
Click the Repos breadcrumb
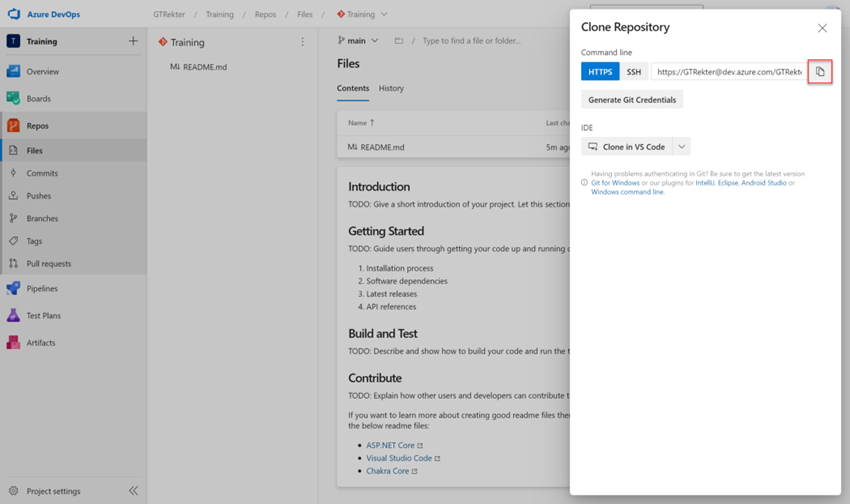(265, 14)
